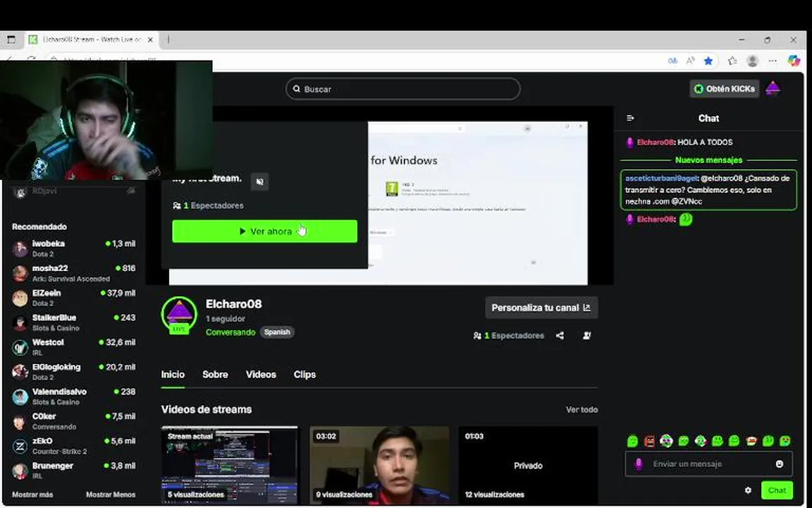Image resolution: width=812 pixels, height=508 pixels.
Task: Click Personaliza tu canal button
Action: (x=541, y=308)
